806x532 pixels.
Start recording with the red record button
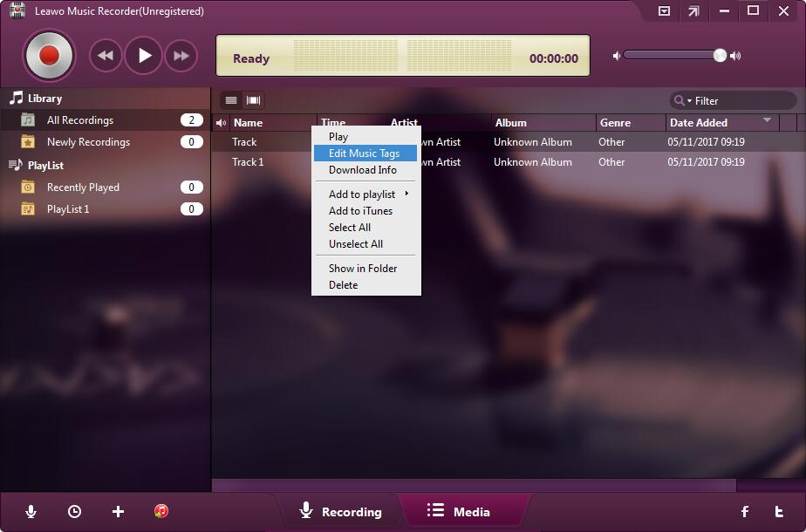(50, 56)
